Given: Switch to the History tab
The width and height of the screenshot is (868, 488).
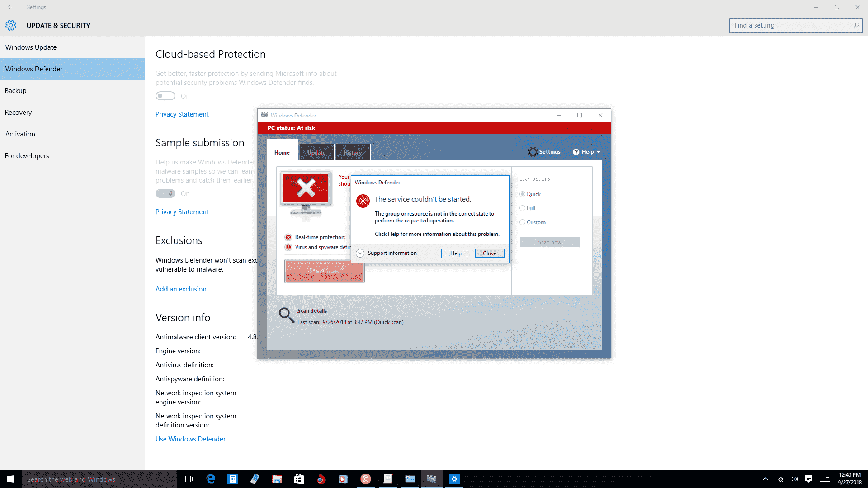Looking at the screenshot, I should (353, 152).
